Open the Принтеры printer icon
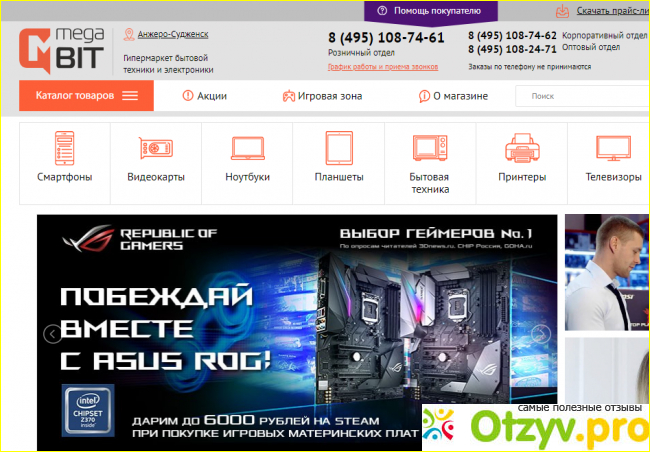650x452 pixels. point(520,150)
